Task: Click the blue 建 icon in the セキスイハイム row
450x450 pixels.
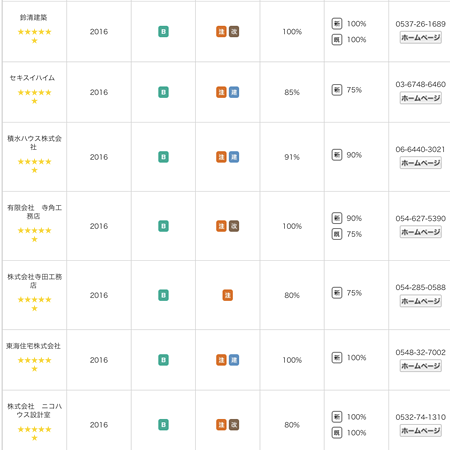Action: click(234, 92)
